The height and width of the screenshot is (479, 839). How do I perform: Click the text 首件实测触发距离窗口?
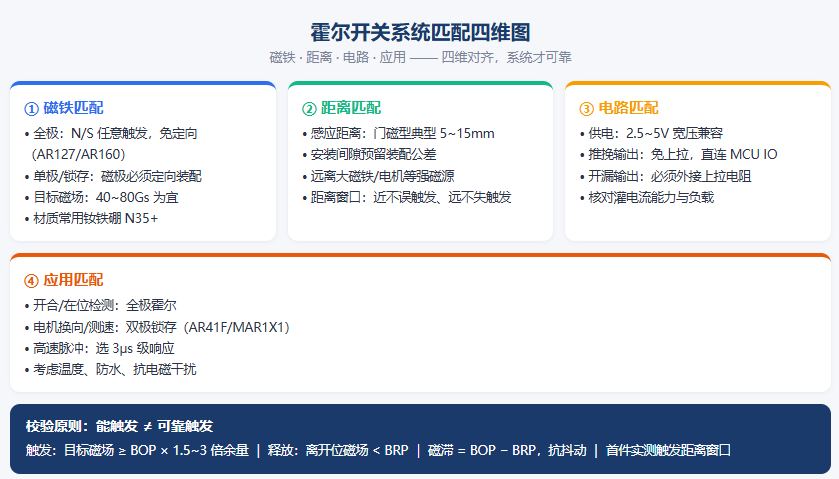668,451
